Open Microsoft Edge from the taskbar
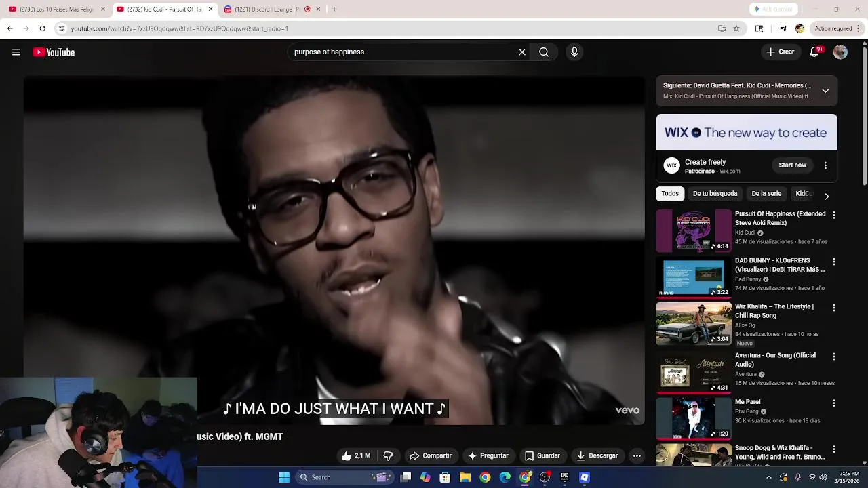The height and width of the screenshot is (488, 868). tap(505, 477)
